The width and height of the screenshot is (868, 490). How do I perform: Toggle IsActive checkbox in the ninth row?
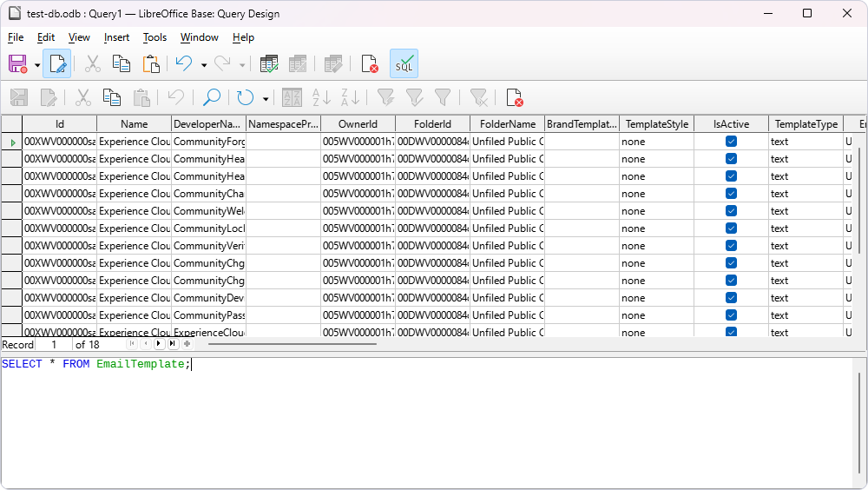pyautogui.click(x=731, y=281)
